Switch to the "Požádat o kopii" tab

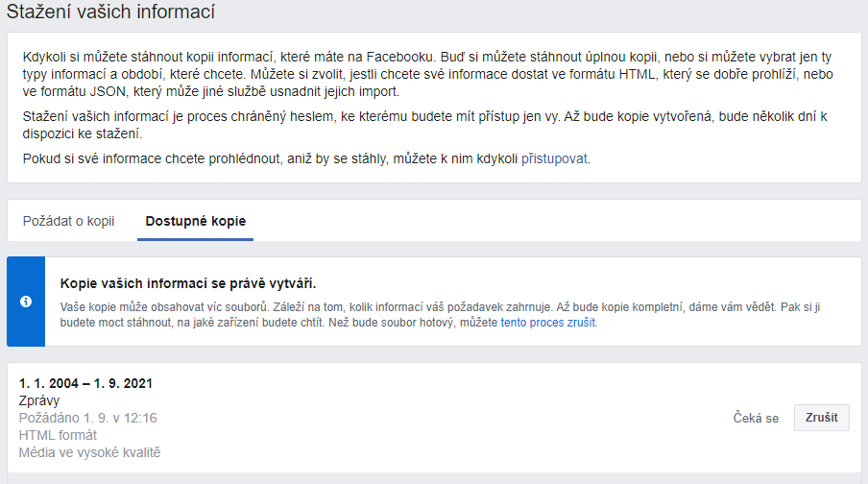[x=68, y=221]
